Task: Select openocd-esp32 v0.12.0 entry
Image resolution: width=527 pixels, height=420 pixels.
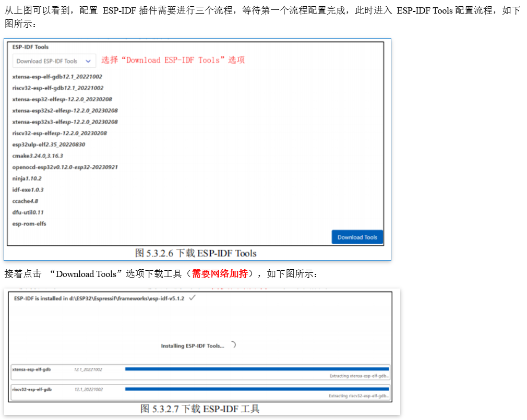Action: [x=65, y=167]
